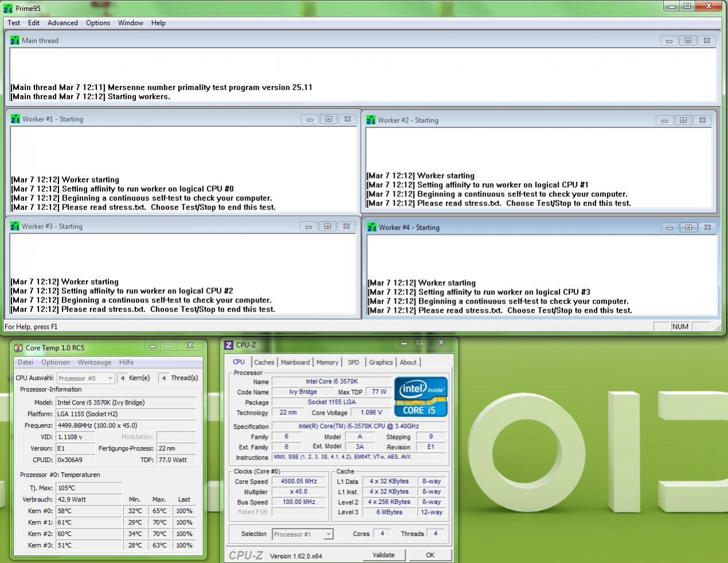This screenshot has width=728, height=563.
Task: Switch to the CPU tab in CPU-Z
Action: click(x=239, y=362)
